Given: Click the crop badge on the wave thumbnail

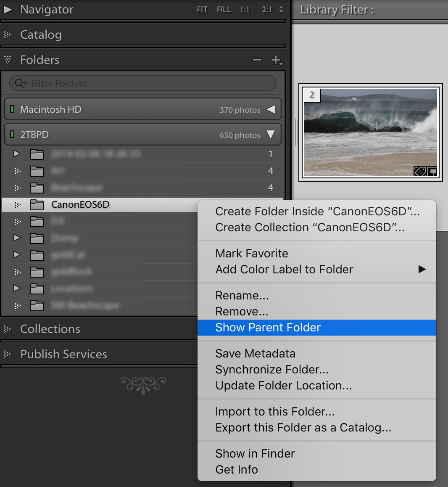Looking at the screenshot, I should 419,171.
